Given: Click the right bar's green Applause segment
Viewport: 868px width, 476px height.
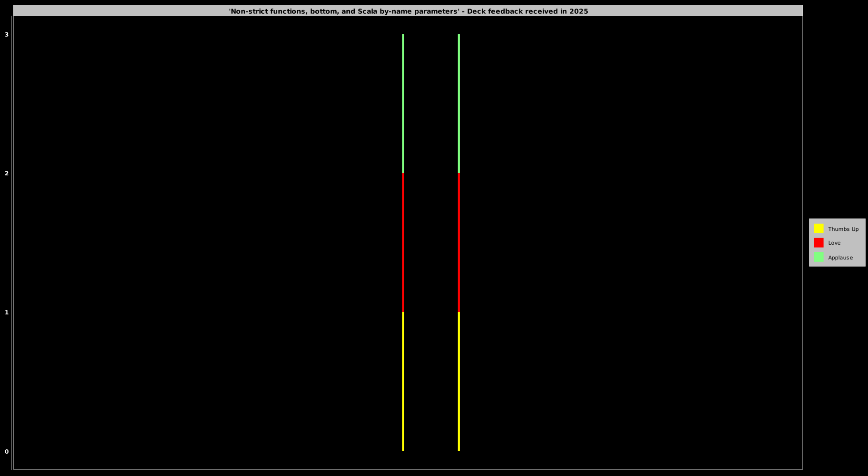Looking at the screenshot, I should point(458,104).
